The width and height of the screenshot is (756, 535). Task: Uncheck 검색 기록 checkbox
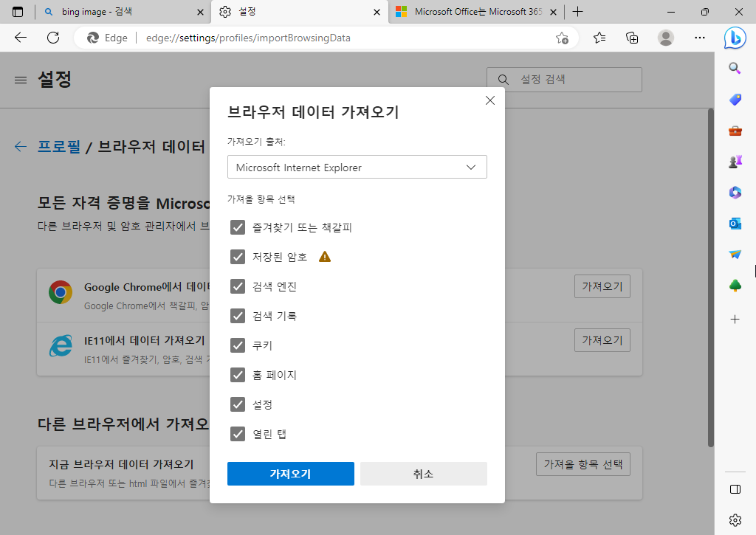click(x=238, y=316)
